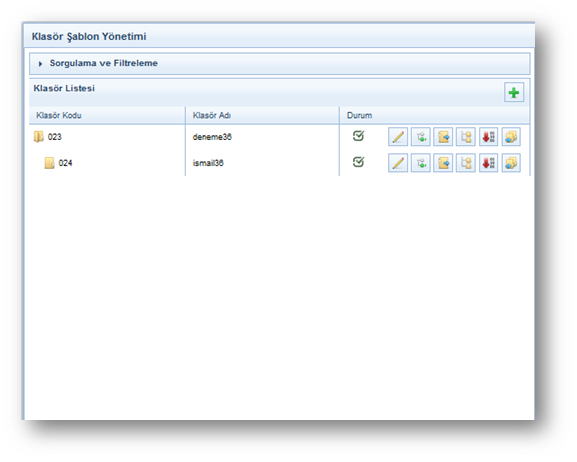
Task: Click red down-arrow sort icon for ismail38
Action: pos(488,163)
